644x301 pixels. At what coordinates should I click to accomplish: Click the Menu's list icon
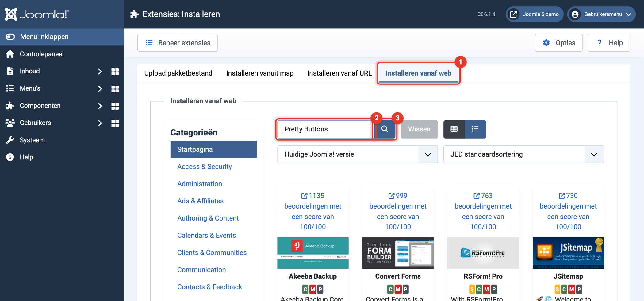pyautogui.click(x=10, y=88)
